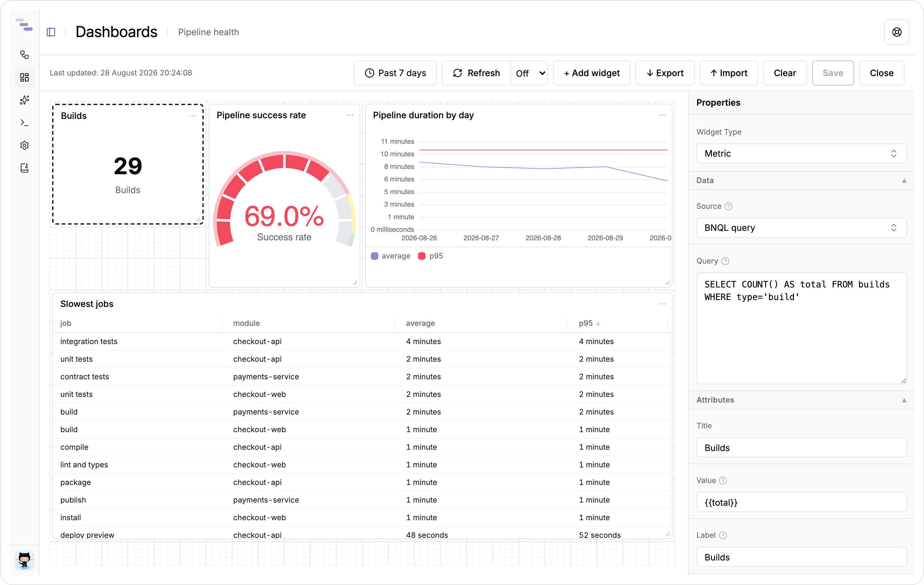Open the auto-refresh Off interval dropdown
Screen dimensions: 924x585
tap(530, 73)
